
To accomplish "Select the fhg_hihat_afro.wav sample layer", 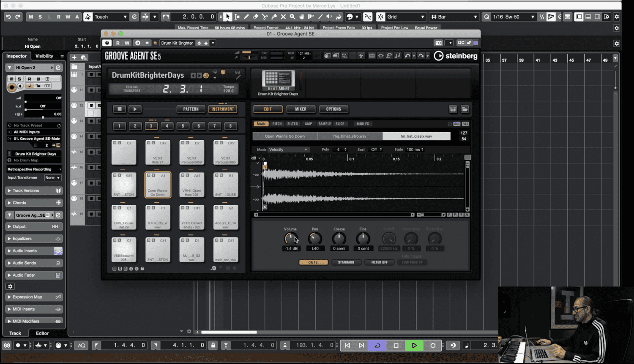I will (350, 136).
